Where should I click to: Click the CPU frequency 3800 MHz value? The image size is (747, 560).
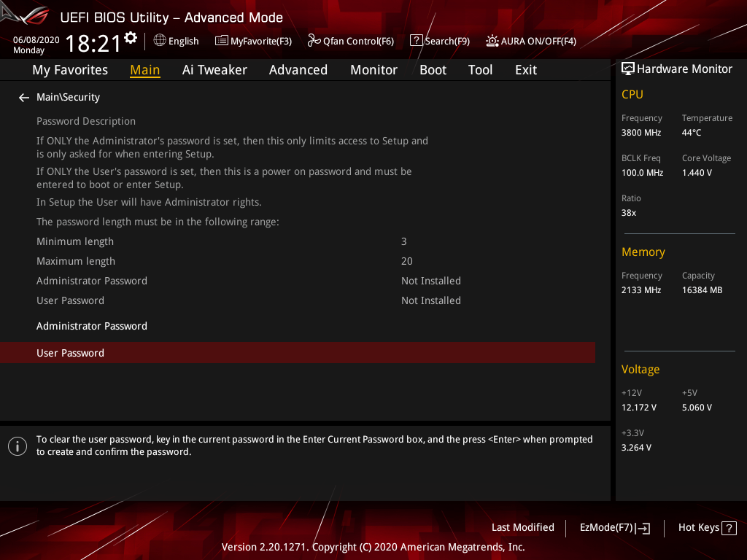(x=641, y=133)
